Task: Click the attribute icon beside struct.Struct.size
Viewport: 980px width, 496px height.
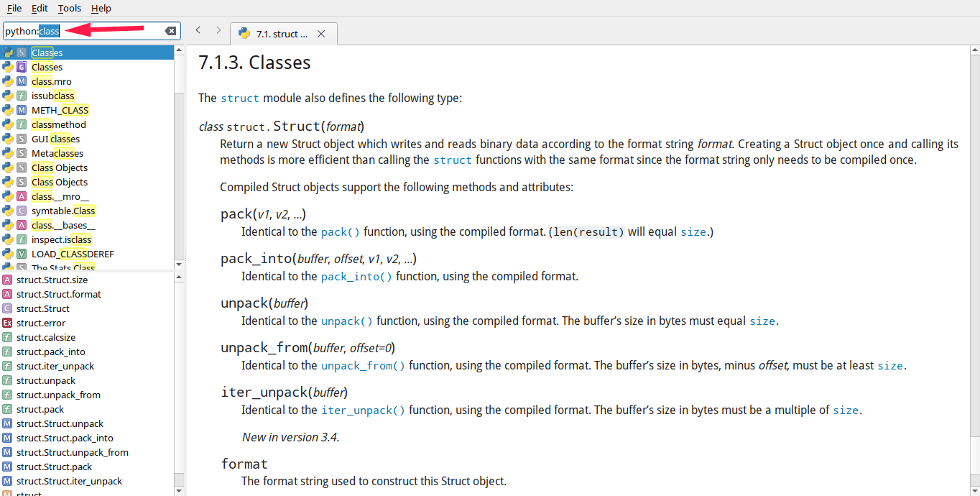Action: (7, 280)
